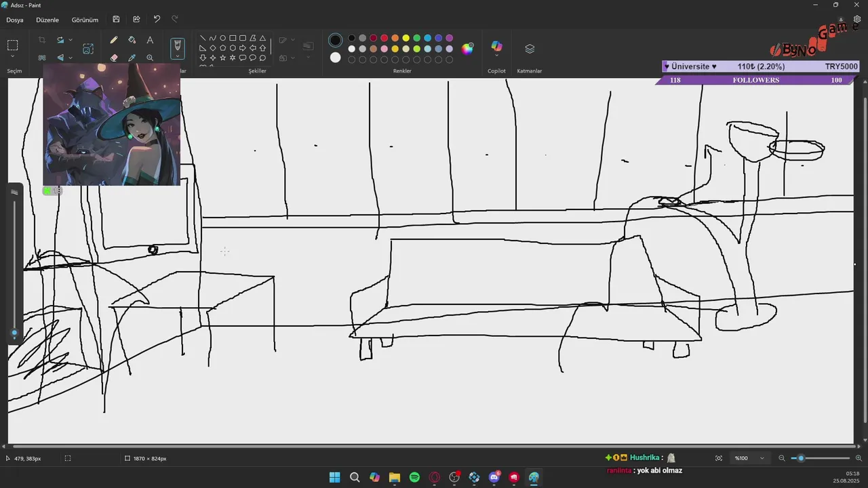Open Spotify from the taskbar
Screen dimensions: 868x488
(x=414, y=478)
